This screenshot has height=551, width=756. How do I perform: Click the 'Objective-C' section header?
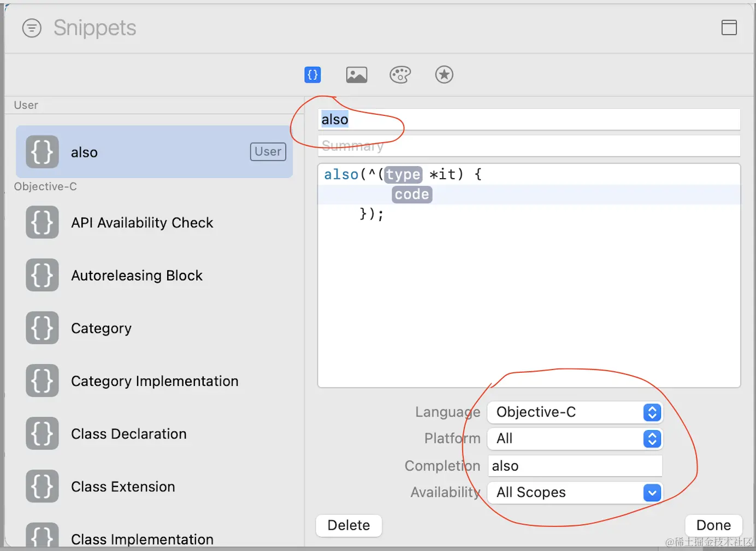[x=45, y=186]
